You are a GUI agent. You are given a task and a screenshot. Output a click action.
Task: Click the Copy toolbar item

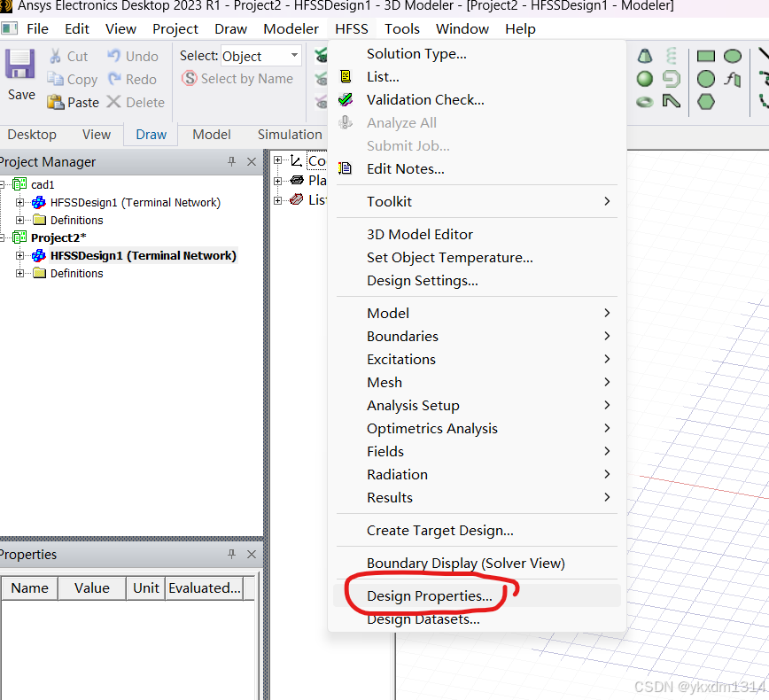point(73,79)
